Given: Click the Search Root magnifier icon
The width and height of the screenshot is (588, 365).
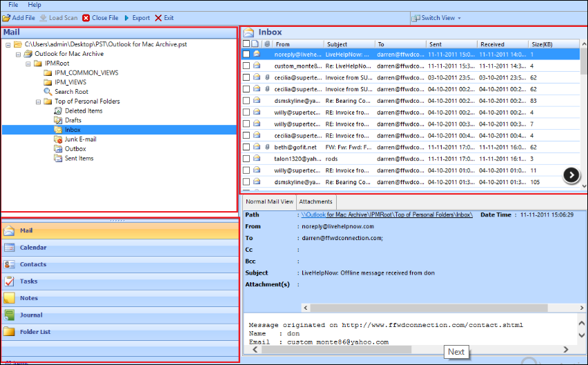Looking at the screenshot, I should (48, 92).
